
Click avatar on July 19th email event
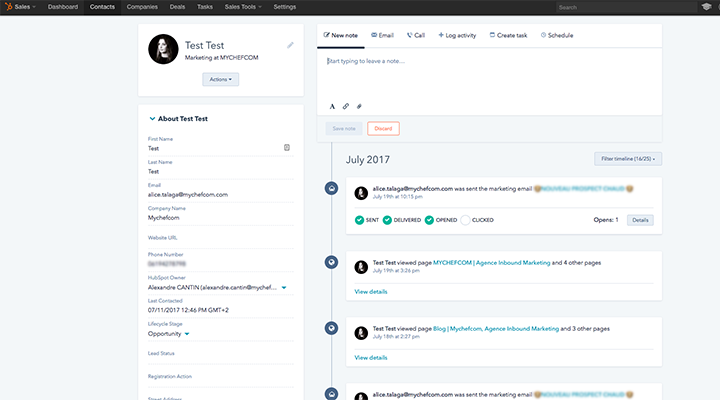pyautogui.click(x=361, y=193)
